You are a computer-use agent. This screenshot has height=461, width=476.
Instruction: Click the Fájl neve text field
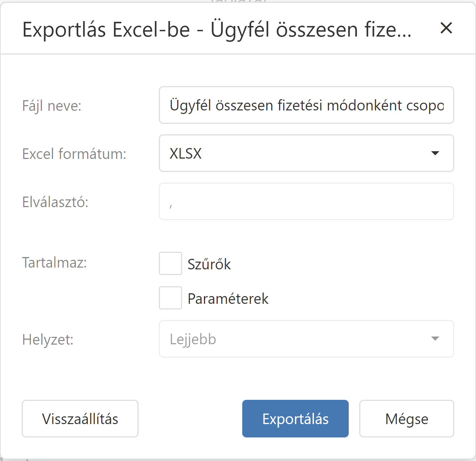(x=306, y=105)
